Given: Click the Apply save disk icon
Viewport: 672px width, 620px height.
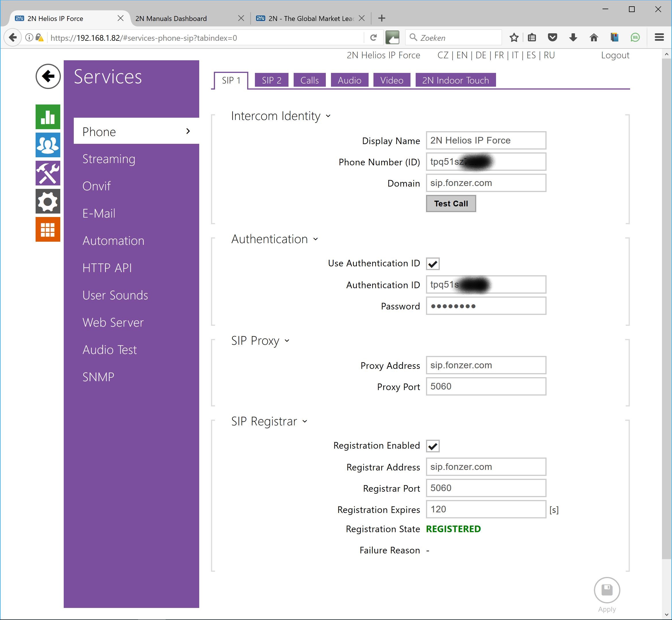Looking at the screenshot, I should click(607, 590).
